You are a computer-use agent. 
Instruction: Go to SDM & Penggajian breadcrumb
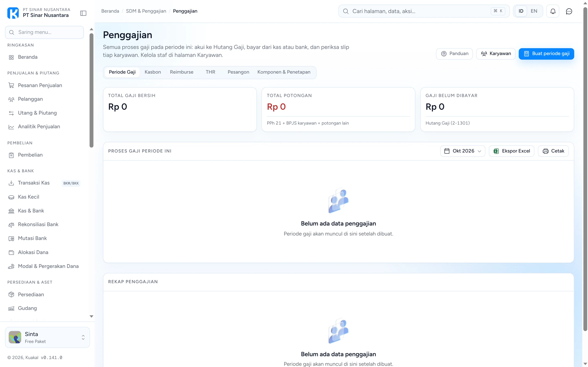click(x=146, y=11)
